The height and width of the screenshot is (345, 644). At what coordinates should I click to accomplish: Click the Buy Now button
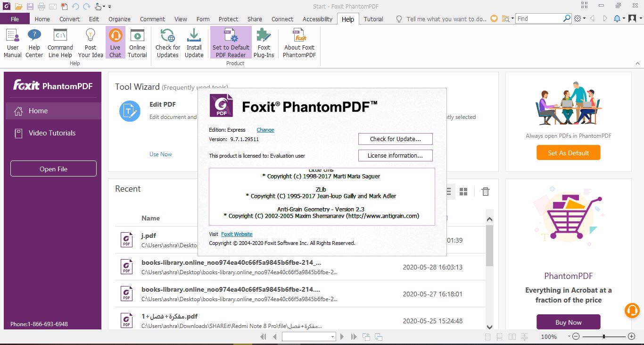click(568, 322)
